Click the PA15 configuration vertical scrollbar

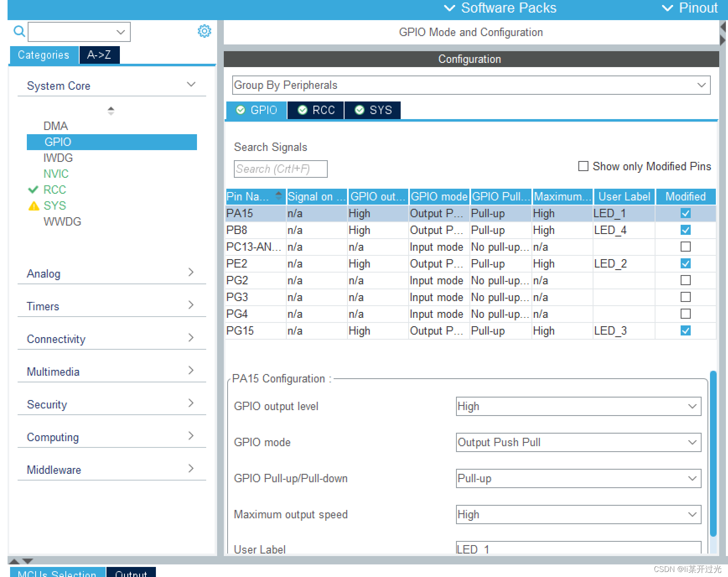[713, 453]
